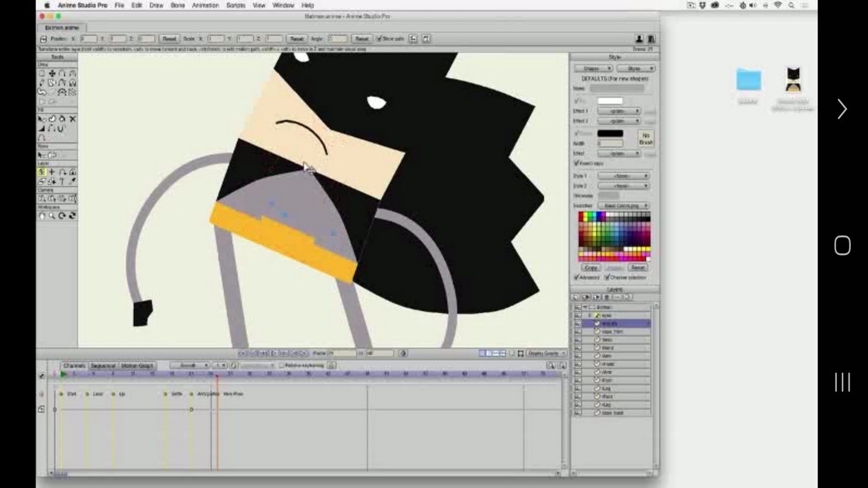Viewport: 868px width, 488px height.
Task: Open the Style 1 dropdown
Action: tap(623, 176)
